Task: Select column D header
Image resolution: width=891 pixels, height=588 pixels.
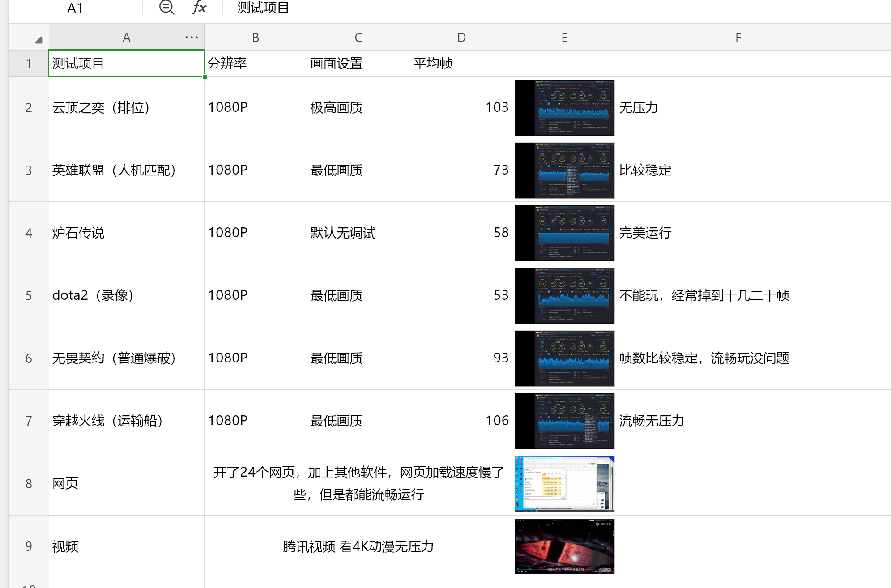Action: (461, 38)
